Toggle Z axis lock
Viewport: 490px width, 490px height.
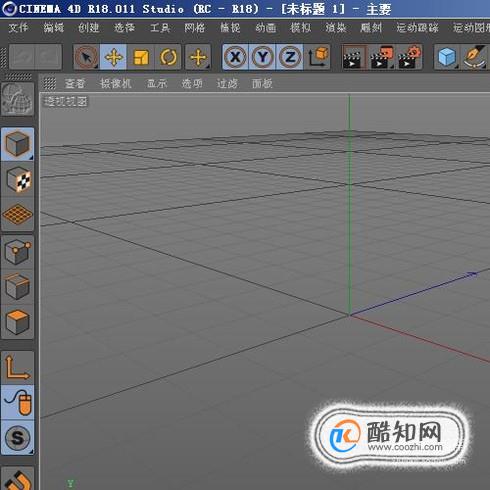(x=290, y=57)
